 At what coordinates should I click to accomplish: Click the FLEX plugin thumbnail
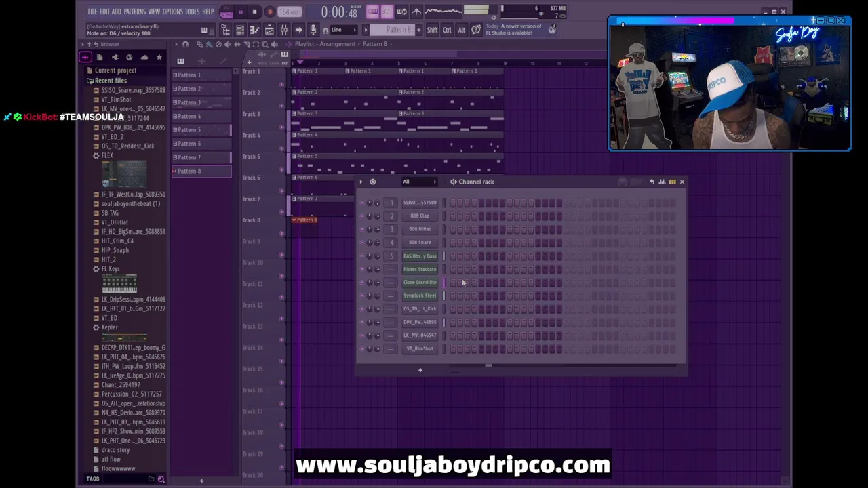coord(123,174)
